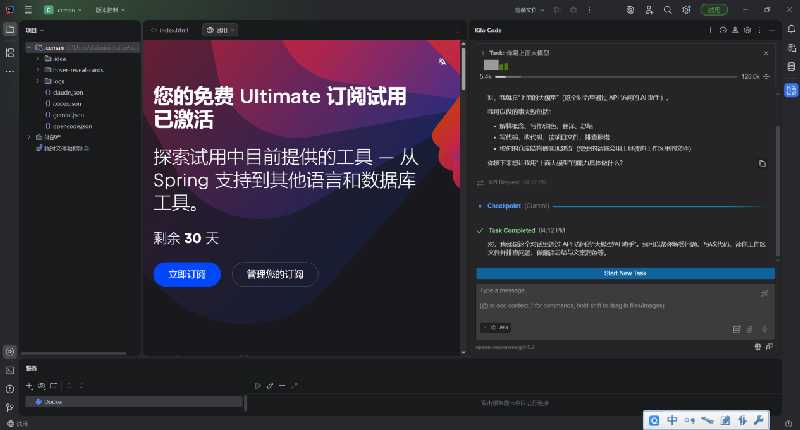Open the Kilo Code sidebar icon
This screenshot has height=430, width=800.
tap(790, 90)
